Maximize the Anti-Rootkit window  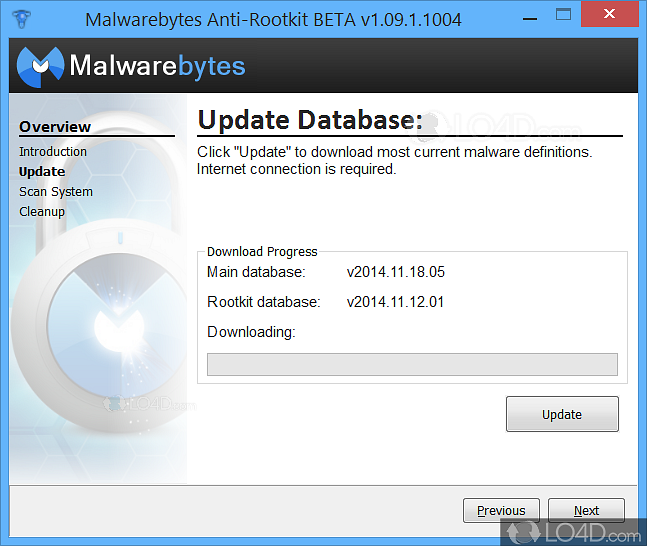[563, 15]
